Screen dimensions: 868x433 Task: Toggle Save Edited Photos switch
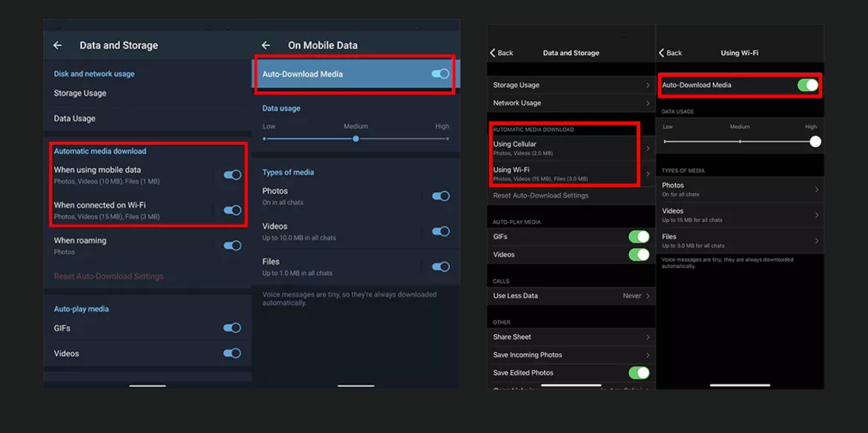point(638,373)
